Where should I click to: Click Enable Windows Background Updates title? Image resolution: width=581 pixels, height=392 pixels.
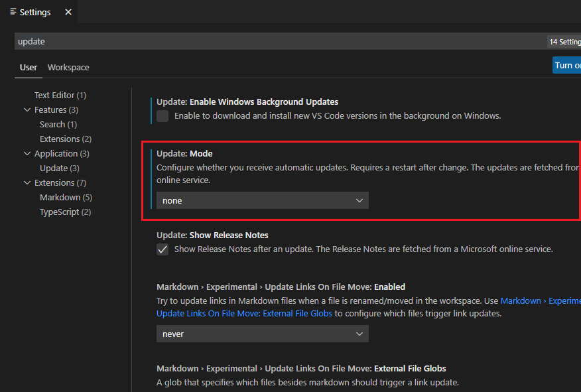coord(247,102)
